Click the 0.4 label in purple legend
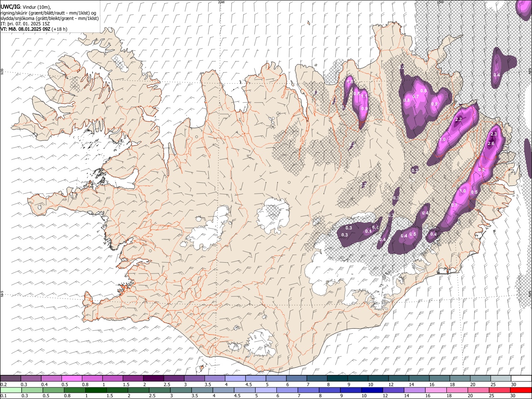 click(x=44, y=384)
